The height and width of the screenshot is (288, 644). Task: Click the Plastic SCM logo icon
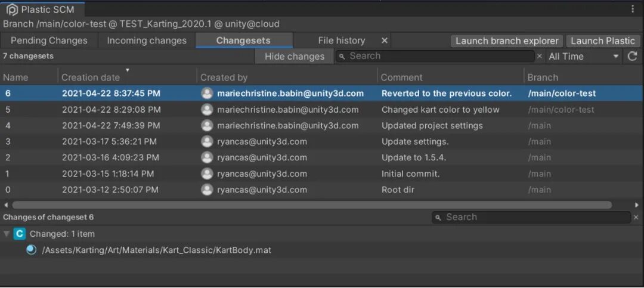pyautogui.click(x=12, y=10)
